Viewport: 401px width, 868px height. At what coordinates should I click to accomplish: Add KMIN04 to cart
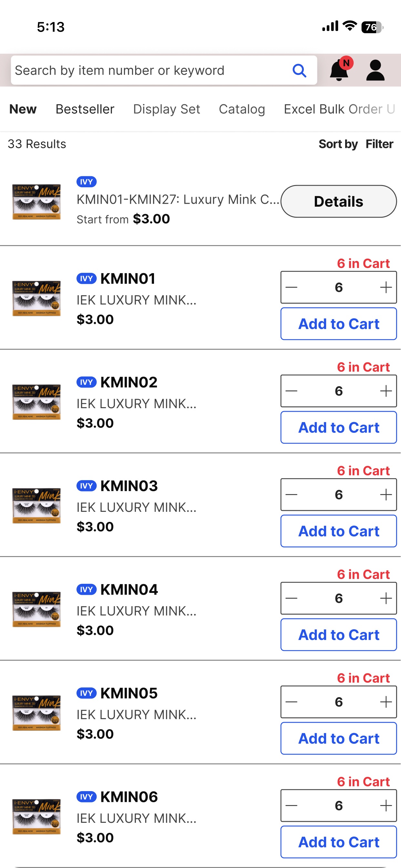click(x=338, y=635)
